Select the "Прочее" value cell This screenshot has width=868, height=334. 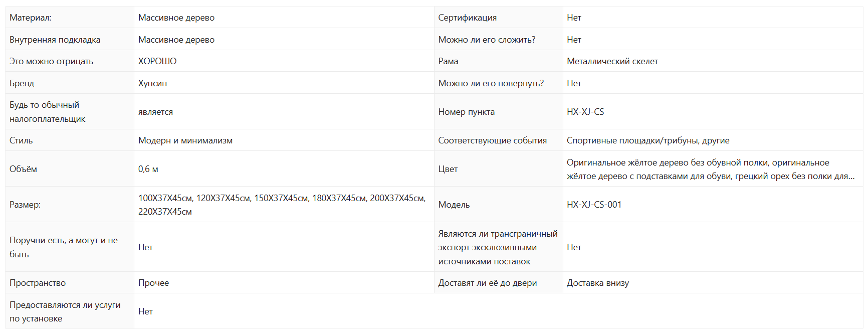[153, 283]
